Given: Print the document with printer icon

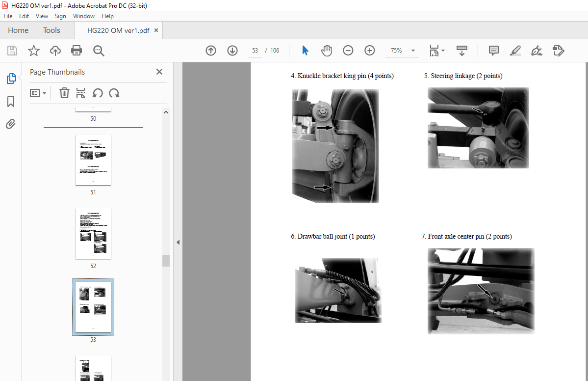Looking at the screenshot, I should [77, 51].
